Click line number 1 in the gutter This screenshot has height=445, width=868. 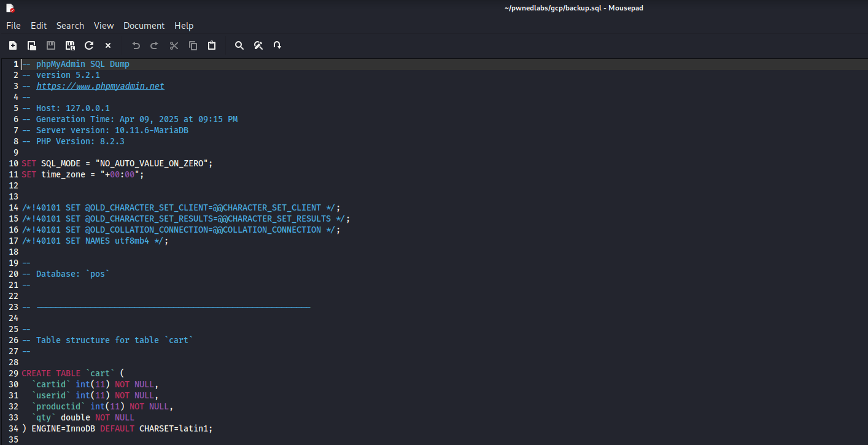[16, 64]
